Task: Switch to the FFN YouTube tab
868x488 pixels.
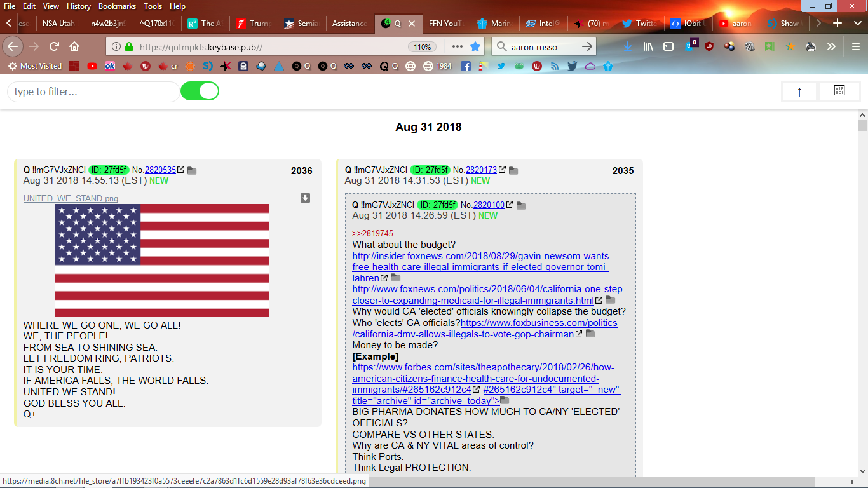Action: click(444, 24)
